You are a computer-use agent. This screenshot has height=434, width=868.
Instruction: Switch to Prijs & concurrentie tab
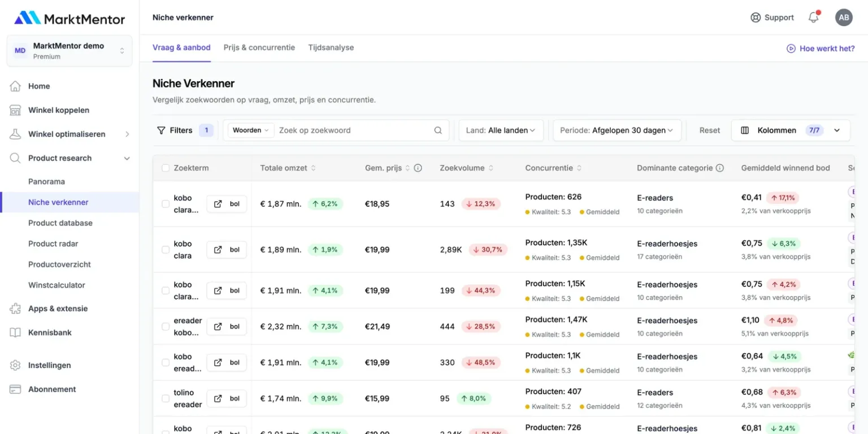(259, 47)
